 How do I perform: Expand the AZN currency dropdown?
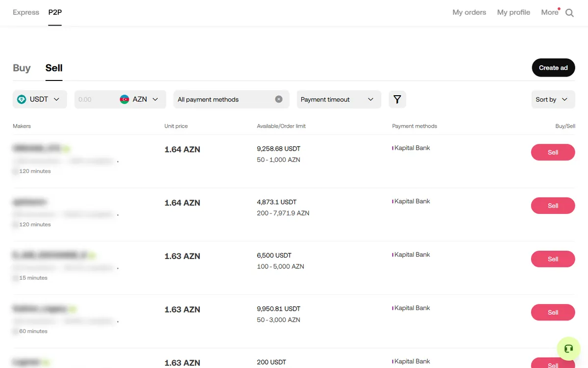(139, 99)
